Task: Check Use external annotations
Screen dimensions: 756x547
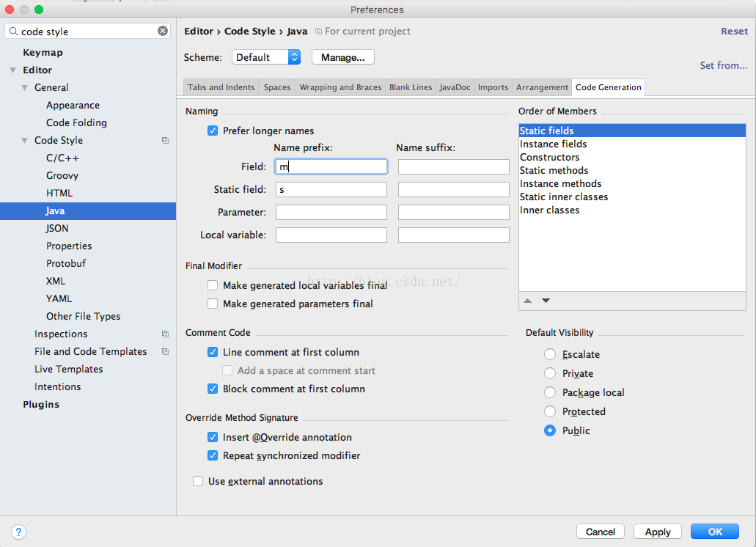Action: tap(198, 482)
